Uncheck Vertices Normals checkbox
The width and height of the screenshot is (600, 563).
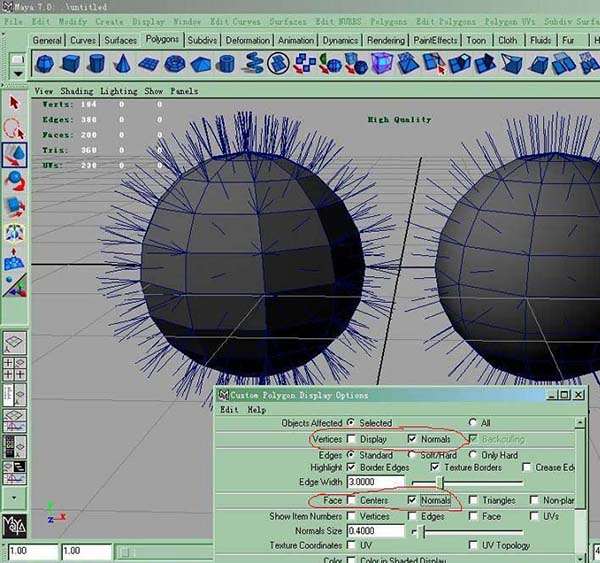click(x=412, y=439)
